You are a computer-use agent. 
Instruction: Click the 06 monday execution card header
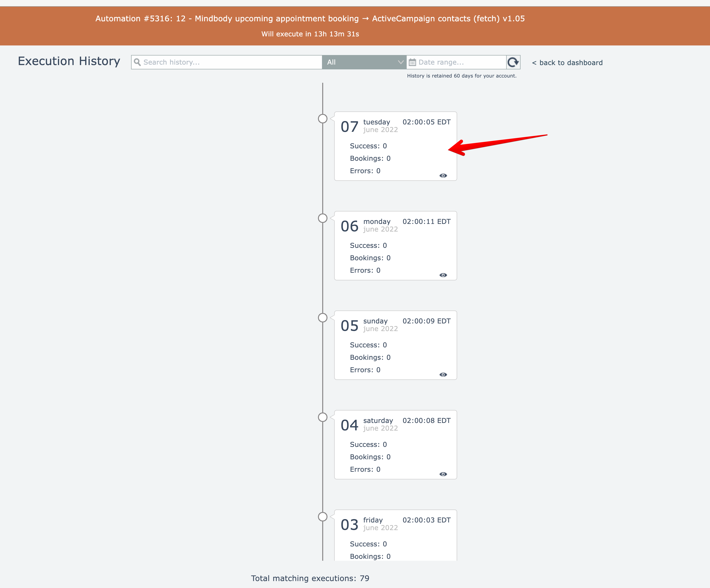point(395,226)
